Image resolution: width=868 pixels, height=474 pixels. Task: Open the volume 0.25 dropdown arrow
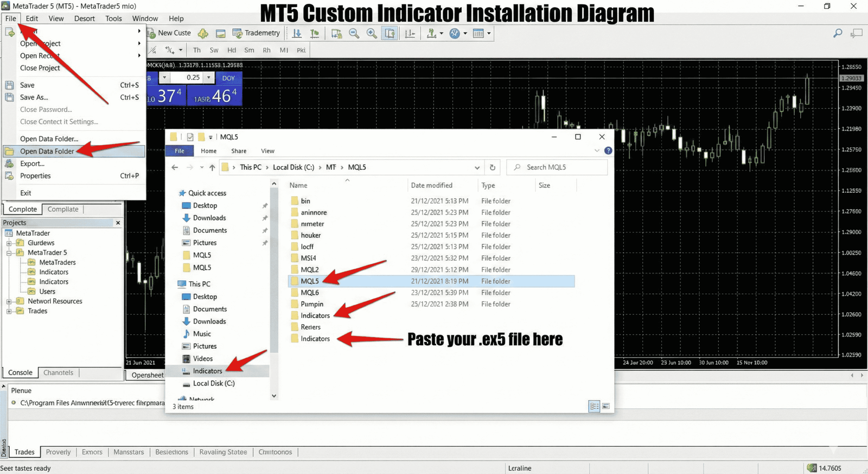[x=209, y=78]
